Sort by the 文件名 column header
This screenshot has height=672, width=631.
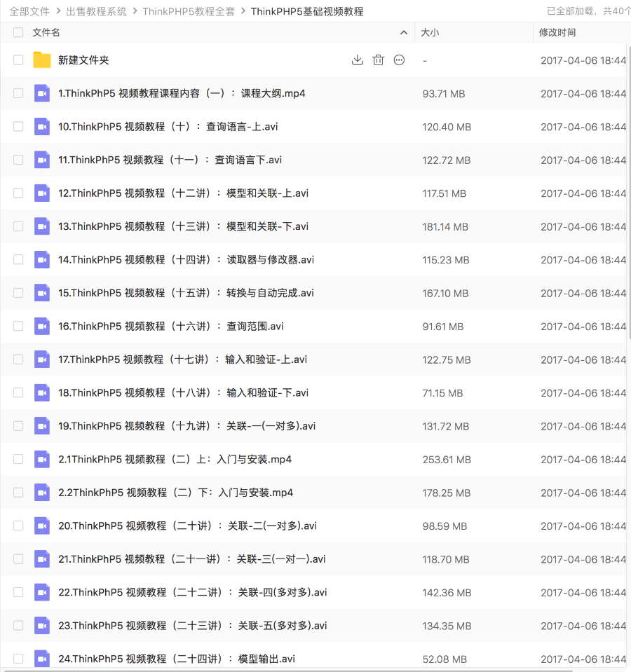(x=46, y=32)
